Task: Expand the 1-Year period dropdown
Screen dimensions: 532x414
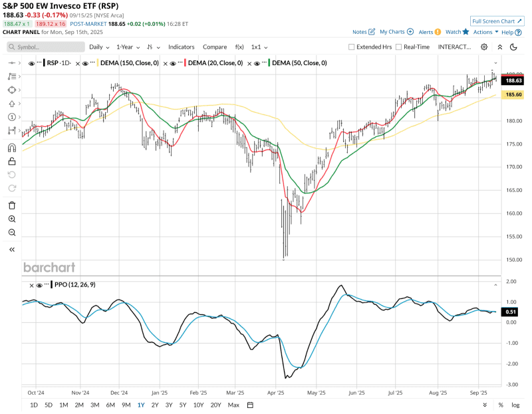Action: [x=128, y=47]
